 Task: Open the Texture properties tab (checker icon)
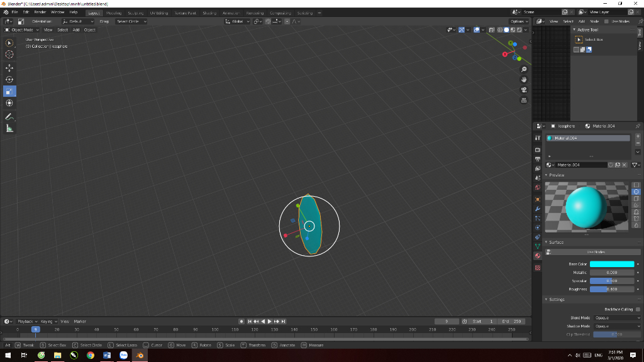[x=538, y=268]
